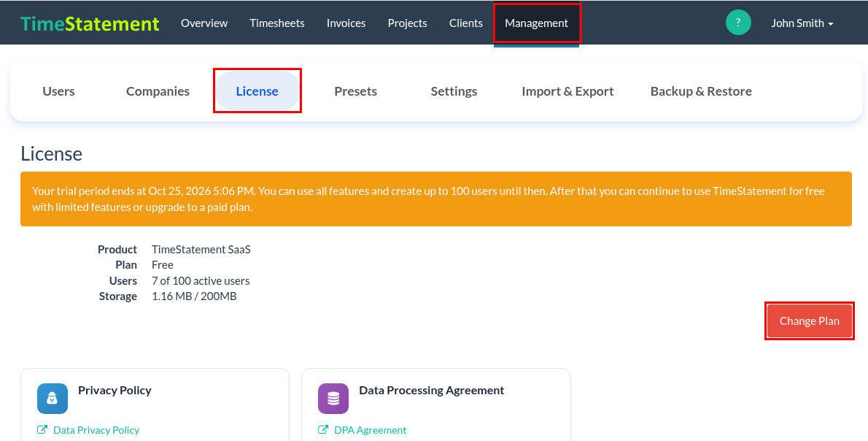Go to the Clients page
Viewport: 868px width, 441px height.
pos(466,23)
